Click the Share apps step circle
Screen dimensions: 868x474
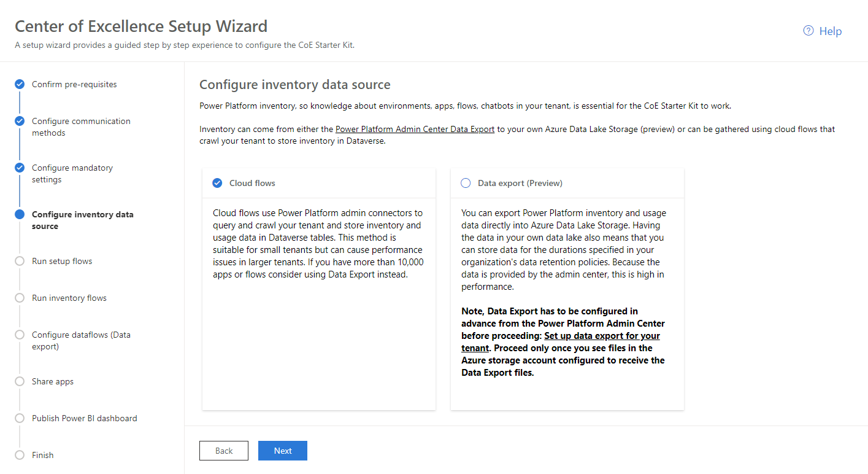click(x=20, y=381)
